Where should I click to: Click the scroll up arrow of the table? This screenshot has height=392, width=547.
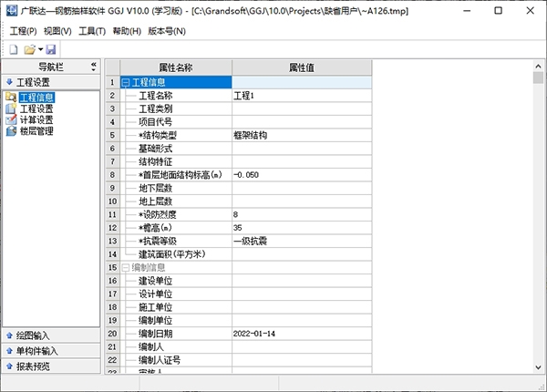coord(538,66)
